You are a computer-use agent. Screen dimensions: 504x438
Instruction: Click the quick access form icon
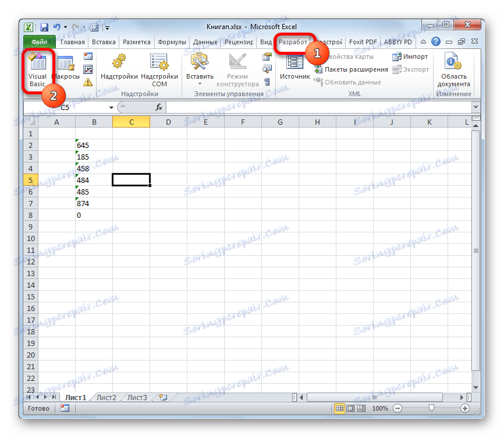coord(94,27)
